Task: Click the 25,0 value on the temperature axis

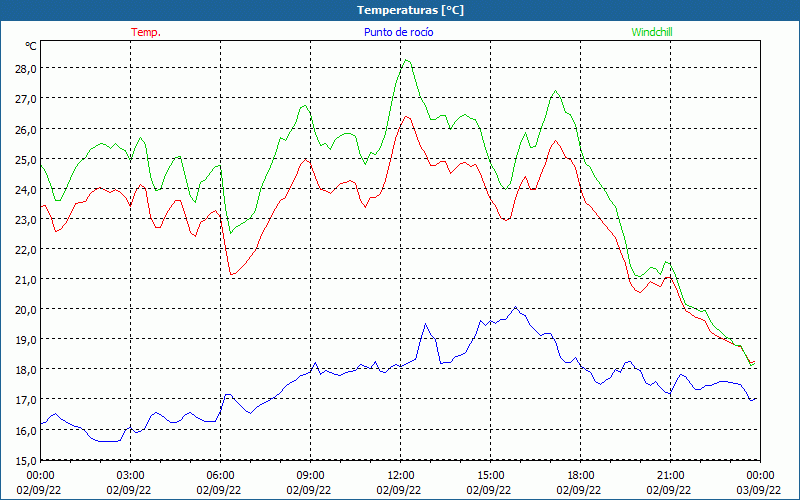Action: tap(25, 159)
